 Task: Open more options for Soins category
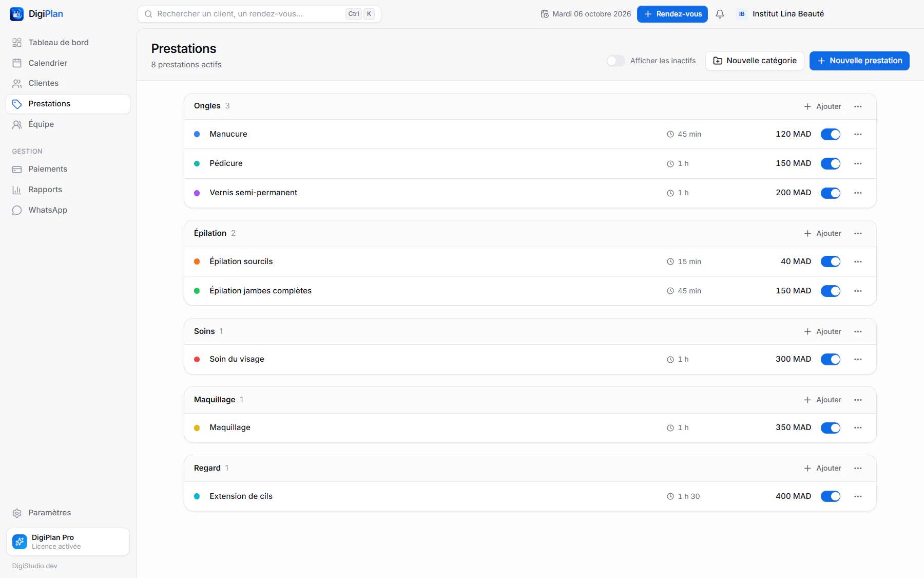pyautogui.click(x=858, y=331)
